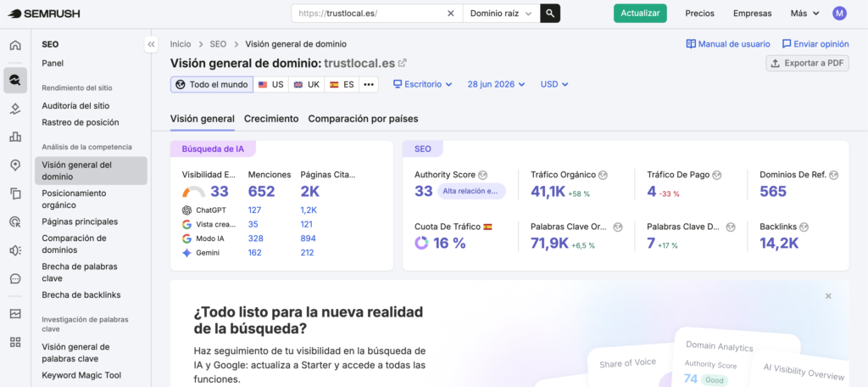
Task: Click Tráfico Orgánico globe icon
Action: (603, 175)
